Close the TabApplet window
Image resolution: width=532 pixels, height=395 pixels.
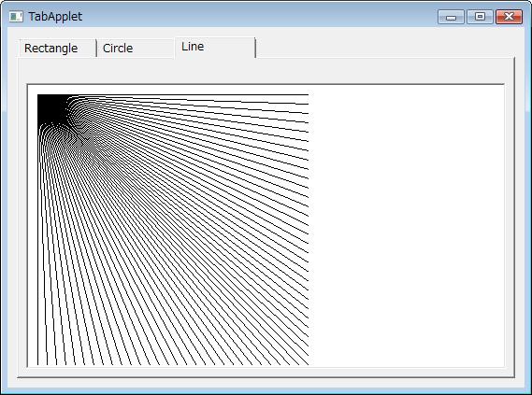click(x=509, y=17)
